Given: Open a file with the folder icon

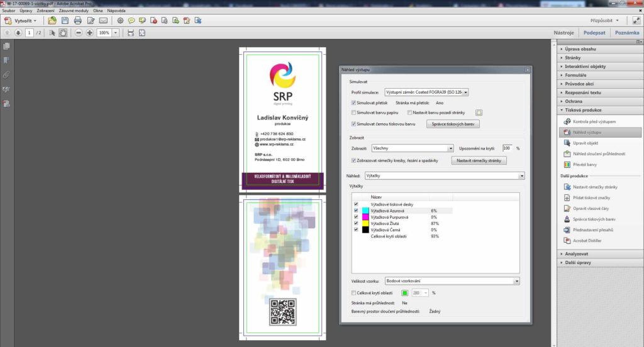Looking at the screenshot, I should [52, 21].
